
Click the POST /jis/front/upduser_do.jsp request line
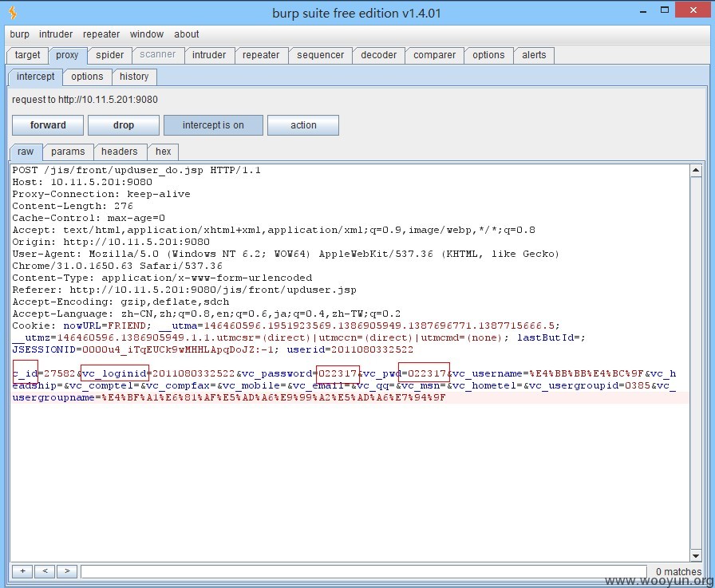pos(136,171)
